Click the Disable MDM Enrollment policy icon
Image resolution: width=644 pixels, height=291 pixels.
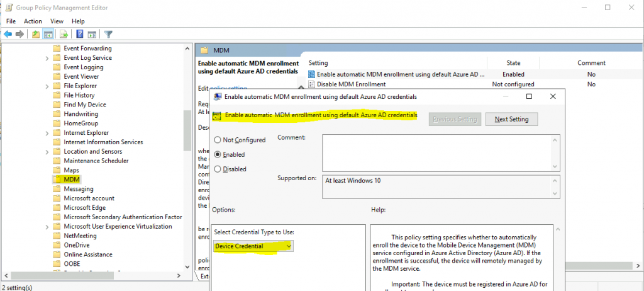click(312, 84)
